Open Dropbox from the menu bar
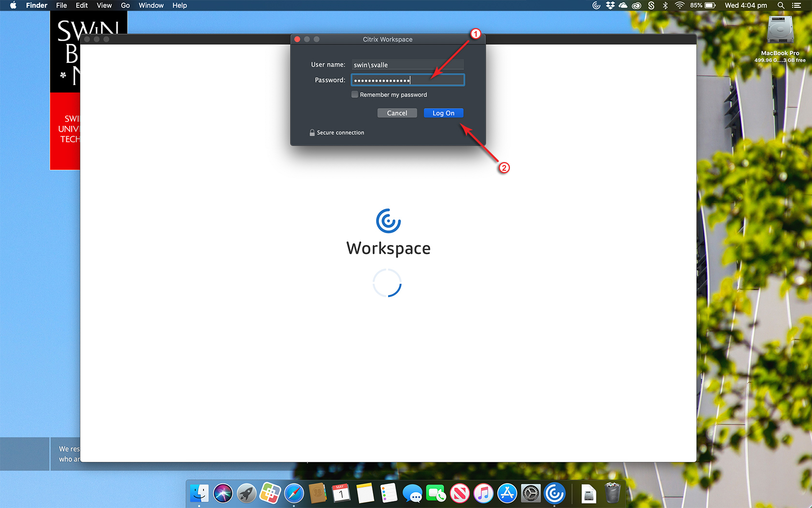Screen dimensions: 812x508 (610, 5)
